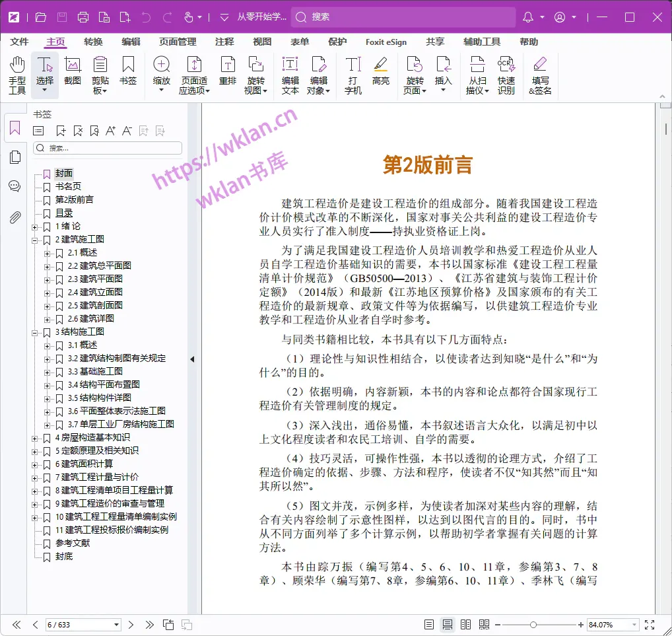
Task: Toggle continuous scrolling page mode
Action: [447, 624]
